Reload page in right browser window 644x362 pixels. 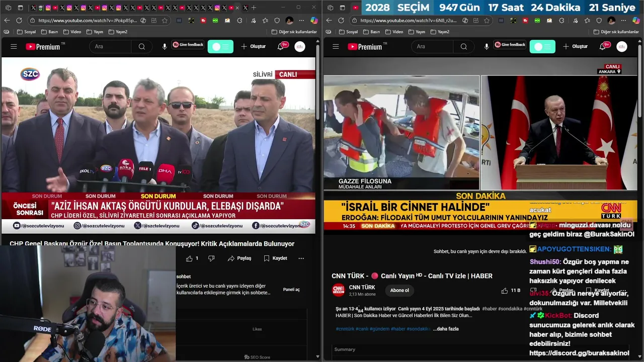pyautogui.click(x=341, y=21)
